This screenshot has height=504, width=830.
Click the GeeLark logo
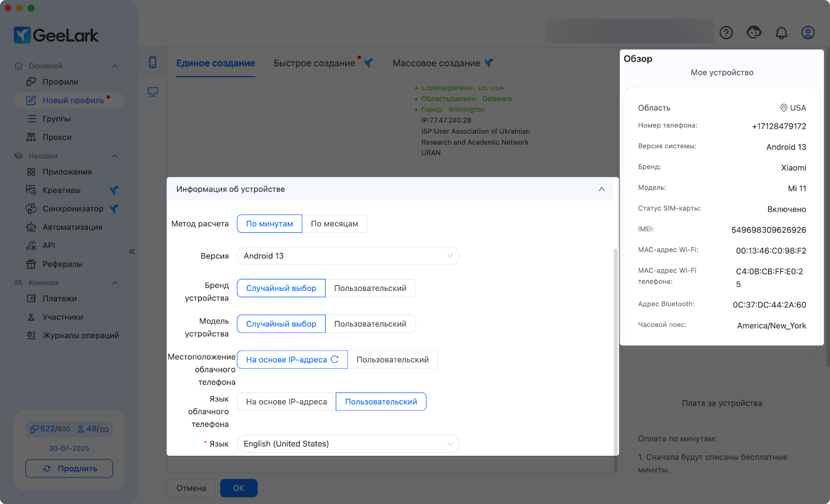(56, 35)
